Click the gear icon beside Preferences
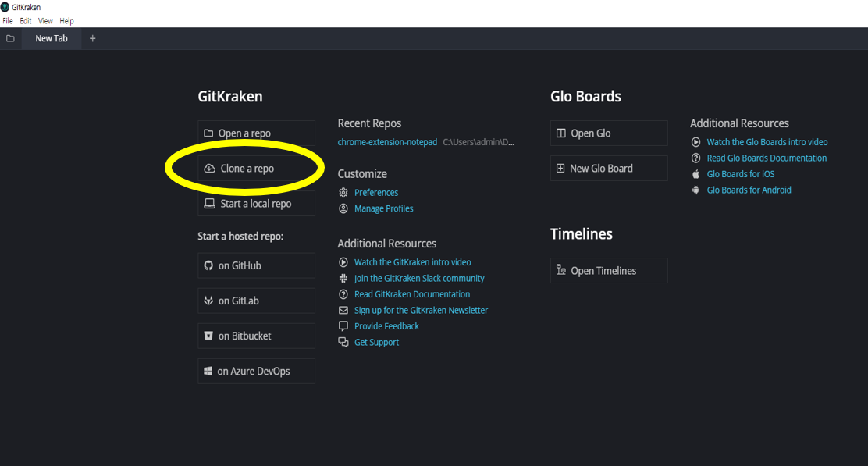868x466 pixels. coord(343,193)
